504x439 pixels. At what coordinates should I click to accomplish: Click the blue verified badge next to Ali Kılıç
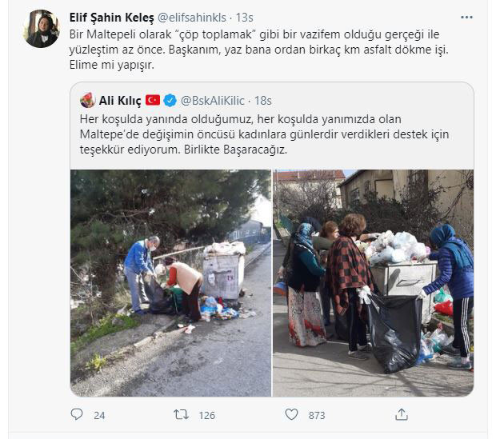[x=170, y=101]
